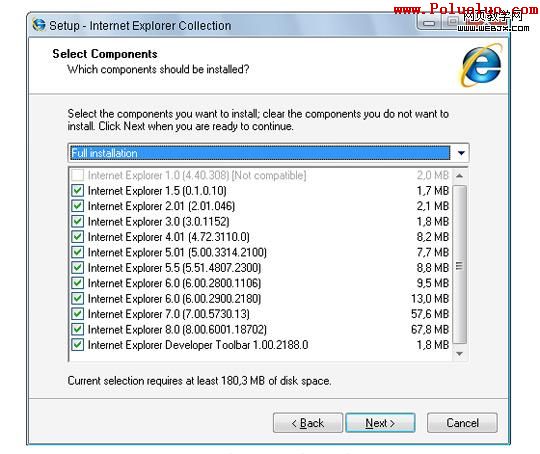Uncheck Internet Explorer 5.01 (5.00.3314.2100)
Screen dimensions: 540x454
[77, 252]
